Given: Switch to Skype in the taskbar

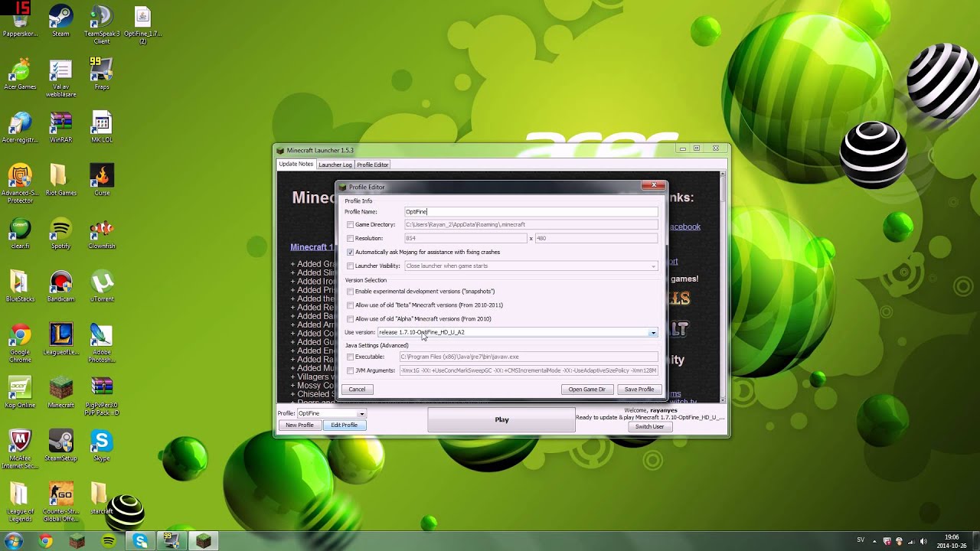Looking at the screenshot, I should [140, 541].
